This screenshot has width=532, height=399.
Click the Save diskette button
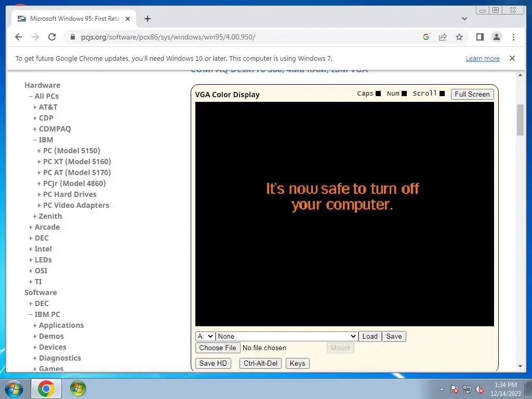tap(394, 336)
